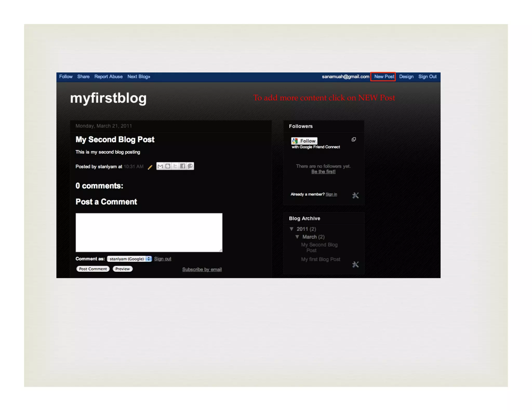Click the Monday, March 21, 2011 date header
Screen dimensions: 532x411
tap(104, 126)
